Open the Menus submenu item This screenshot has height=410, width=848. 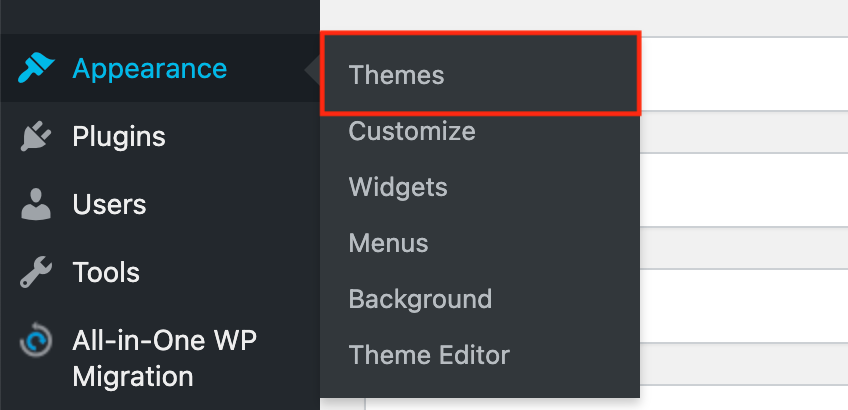[388, 243]
